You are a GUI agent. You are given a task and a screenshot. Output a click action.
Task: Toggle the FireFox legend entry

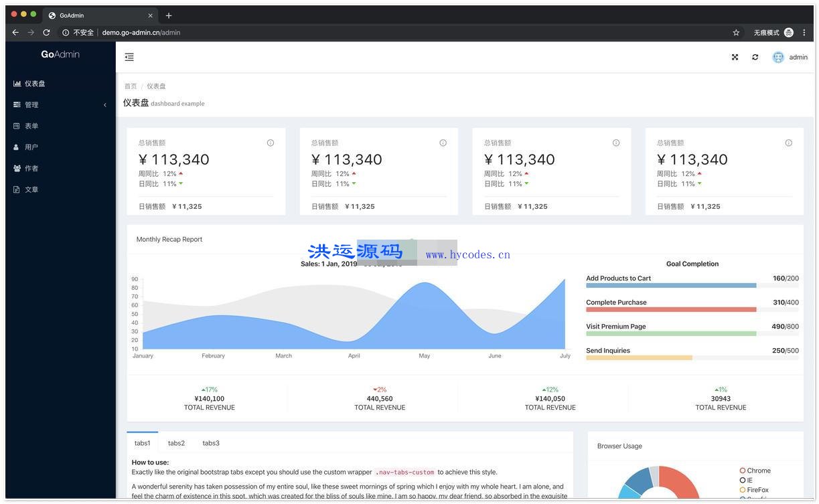tap(754, 490)
